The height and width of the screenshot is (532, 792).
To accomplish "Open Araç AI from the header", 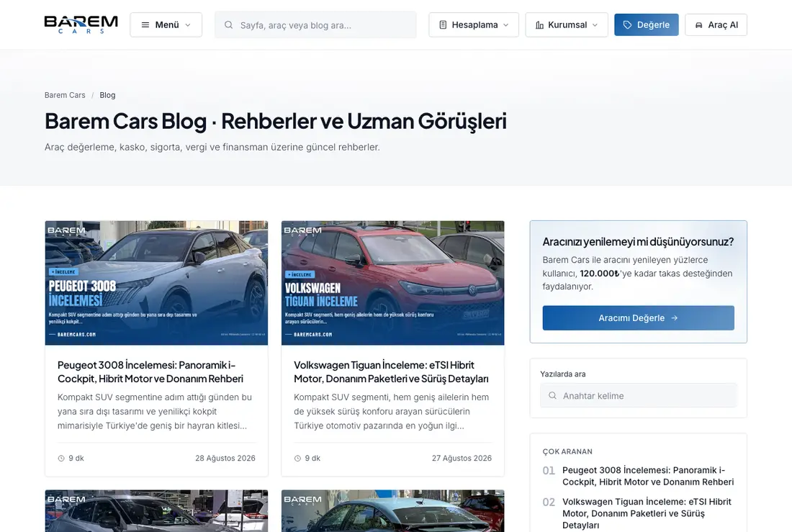I will (716, 24).
